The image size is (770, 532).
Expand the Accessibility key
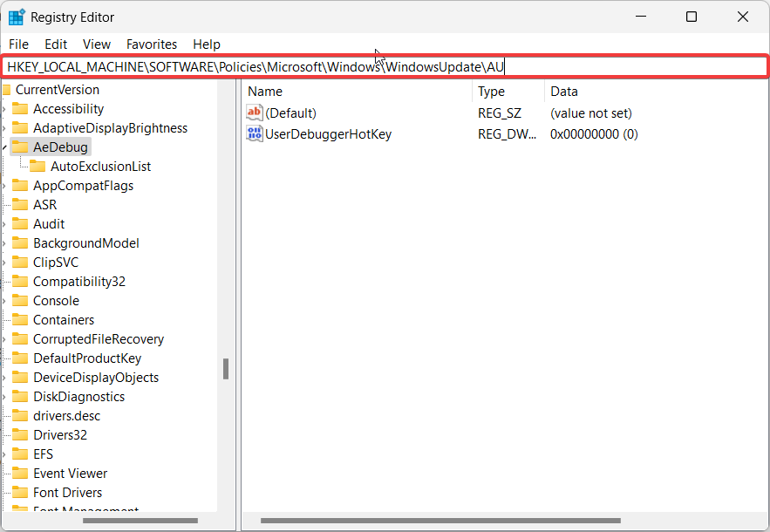4,109
